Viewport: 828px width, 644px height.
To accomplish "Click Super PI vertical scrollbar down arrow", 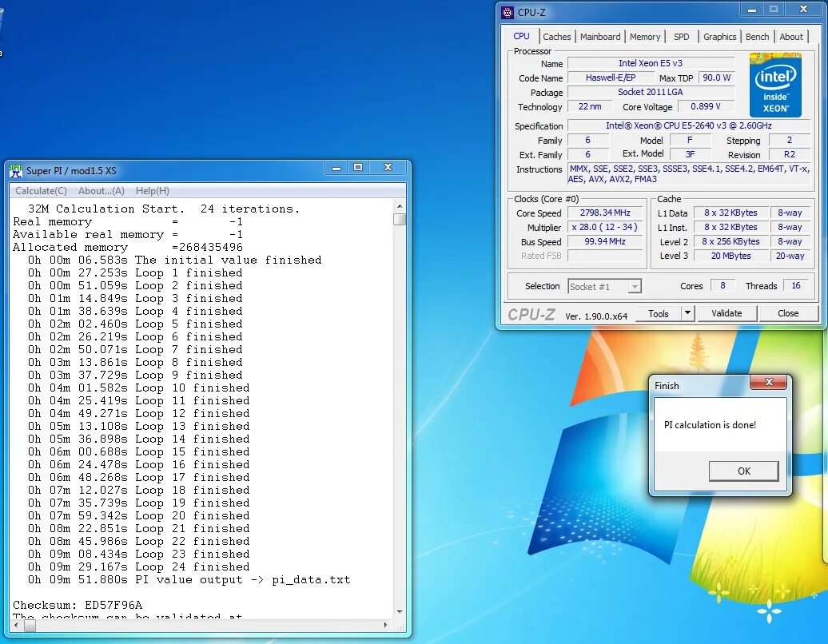I will 400,612.
